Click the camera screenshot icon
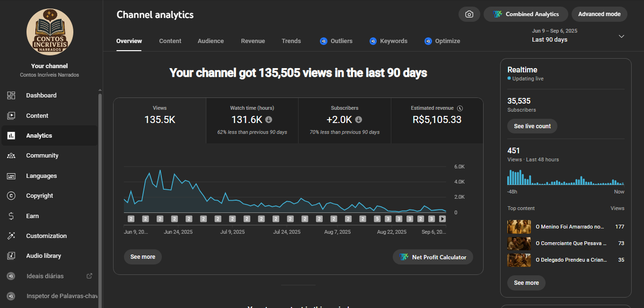Image resolution: width=644 pixels, height=308 pixels. [x=469, y=14]
